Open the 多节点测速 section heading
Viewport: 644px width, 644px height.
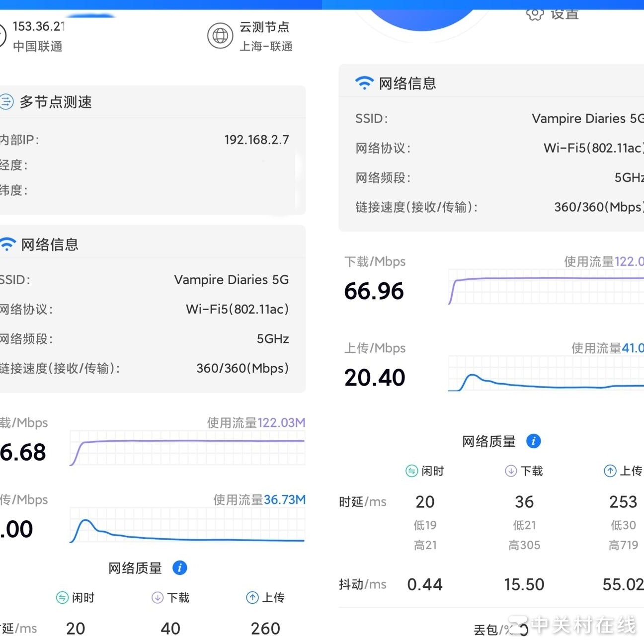(x=56, y=102)
